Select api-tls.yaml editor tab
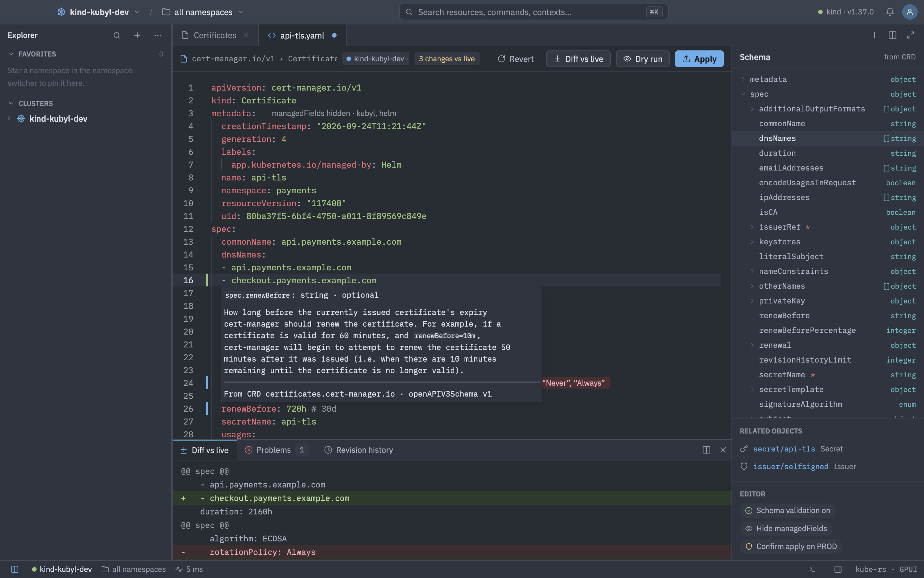The height and width of the screenshot is (578, 924). [x=302, y=35]
